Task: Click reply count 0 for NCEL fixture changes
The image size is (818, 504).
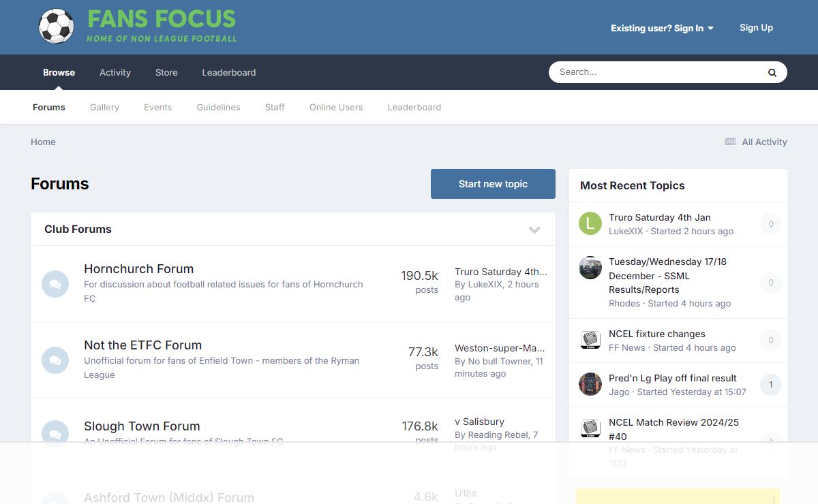Action: [771, 340]
